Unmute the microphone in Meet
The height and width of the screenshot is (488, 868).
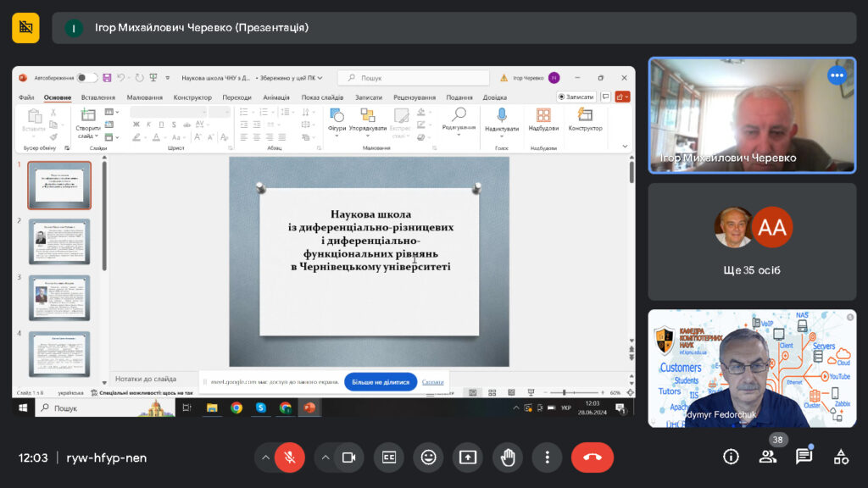coord(289,457)
